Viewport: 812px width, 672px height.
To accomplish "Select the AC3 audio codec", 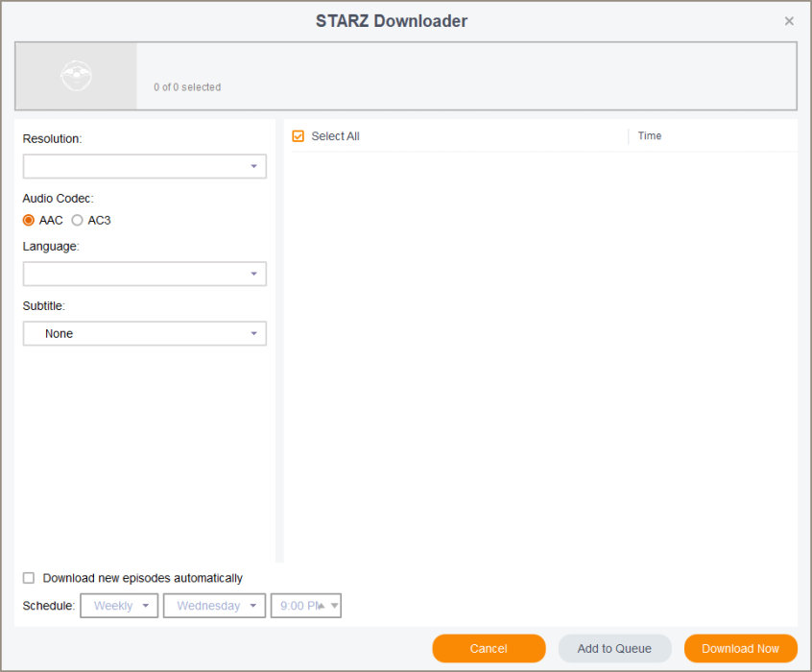I will pyautogui.click(x=78, y=220).
